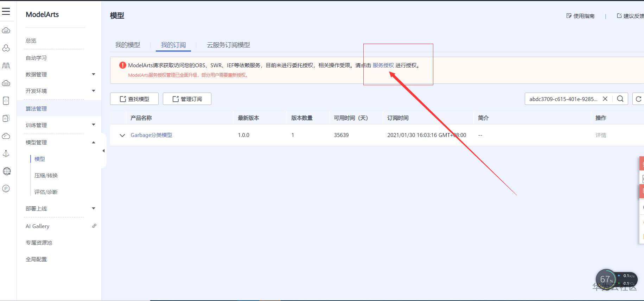
Task: Select the 我的订阅 tab
Action: pos(173,45)
